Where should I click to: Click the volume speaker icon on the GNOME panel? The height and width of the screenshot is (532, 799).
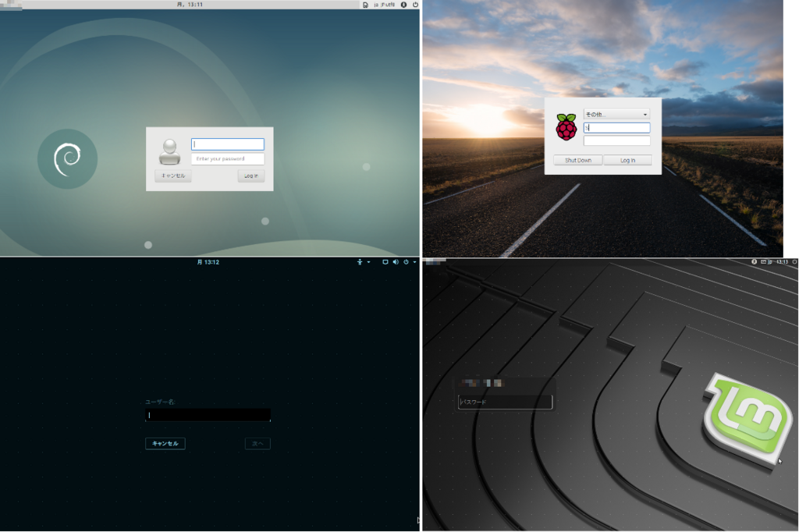click(x=396, y=262)
